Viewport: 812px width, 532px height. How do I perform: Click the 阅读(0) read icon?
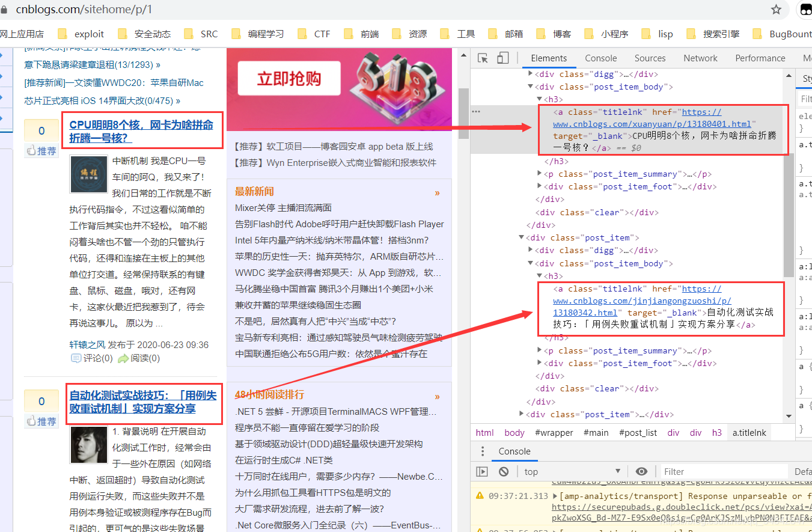[x=123, y=358]
